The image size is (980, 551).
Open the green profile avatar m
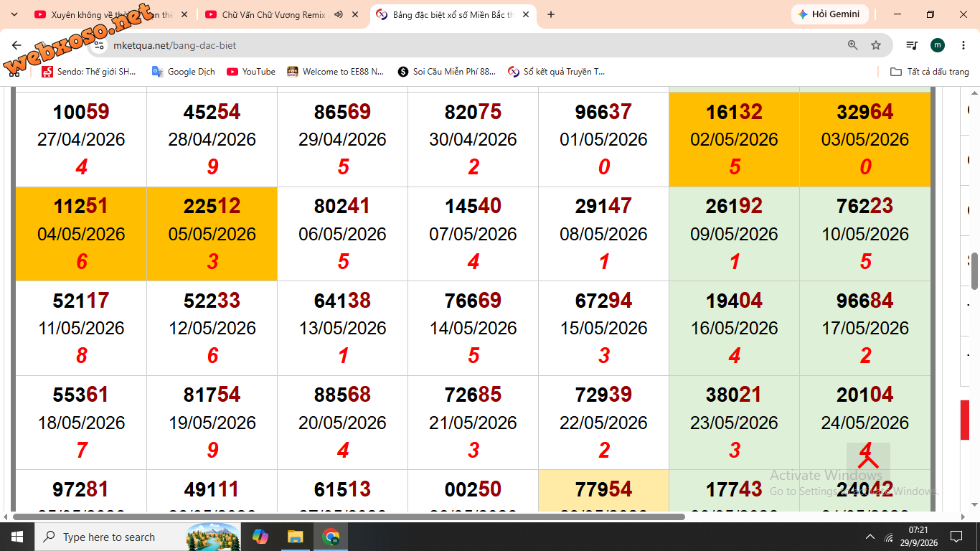pos(938,45)
